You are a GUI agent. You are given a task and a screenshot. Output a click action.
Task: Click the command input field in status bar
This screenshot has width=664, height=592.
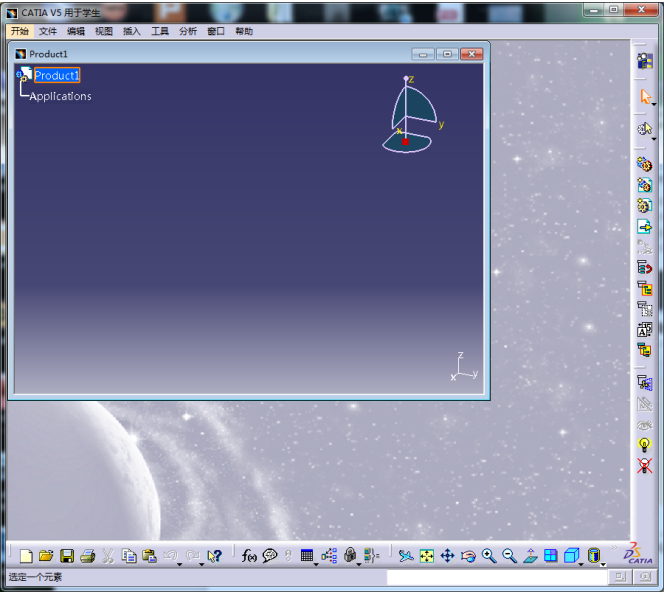pos(496,577)
